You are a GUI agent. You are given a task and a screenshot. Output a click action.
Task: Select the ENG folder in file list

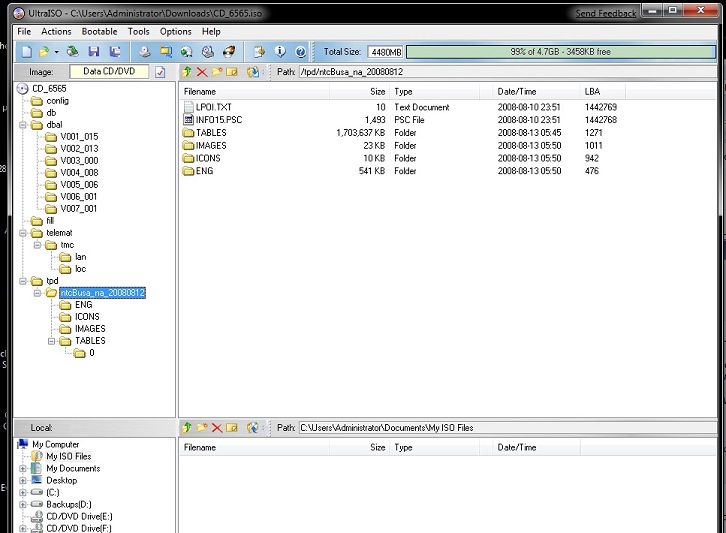(x=204, y=171)
